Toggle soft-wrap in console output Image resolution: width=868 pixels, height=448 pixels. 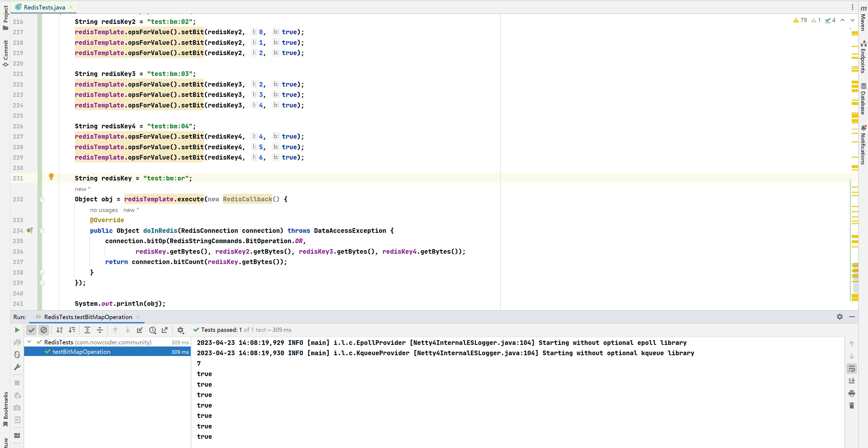851,369
